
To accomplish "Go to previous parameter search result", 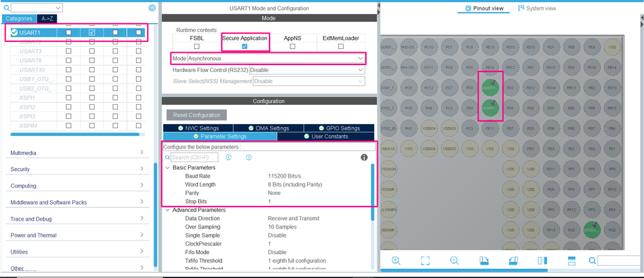I will coord(228,158).
